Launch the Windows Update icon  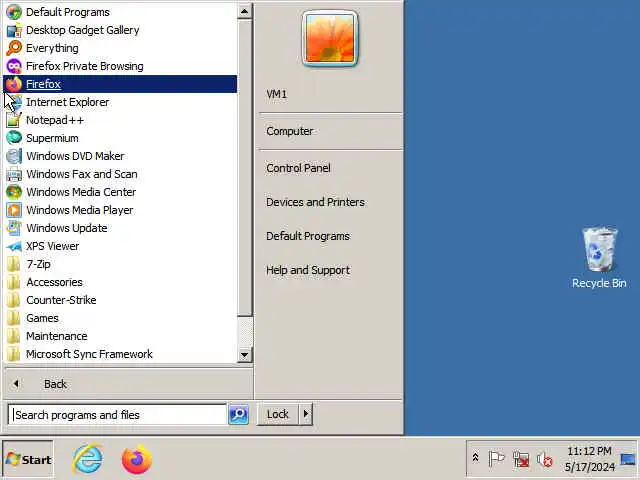[x=14, y=228]
